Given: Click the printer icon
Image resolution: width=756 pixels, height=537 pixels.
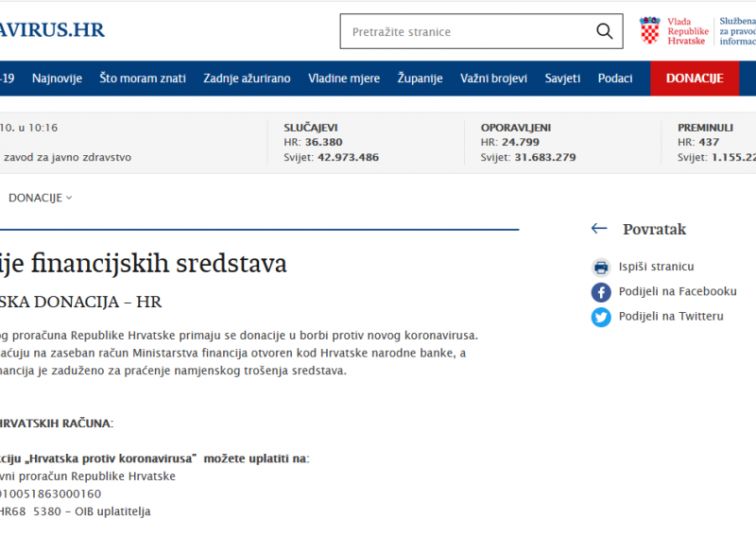Looking at the screenshot, I should [x=601, y=268].
